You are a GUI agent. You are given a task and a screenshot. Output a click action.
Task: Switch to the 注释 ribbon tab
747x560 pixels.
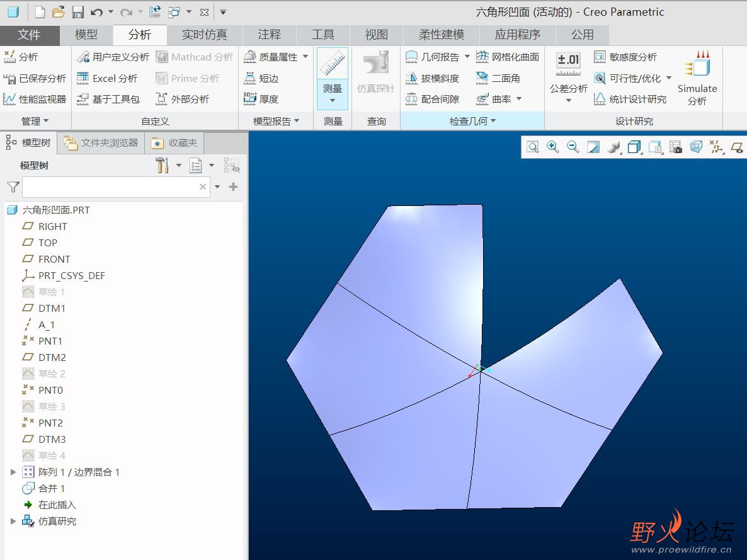[270, 35]
